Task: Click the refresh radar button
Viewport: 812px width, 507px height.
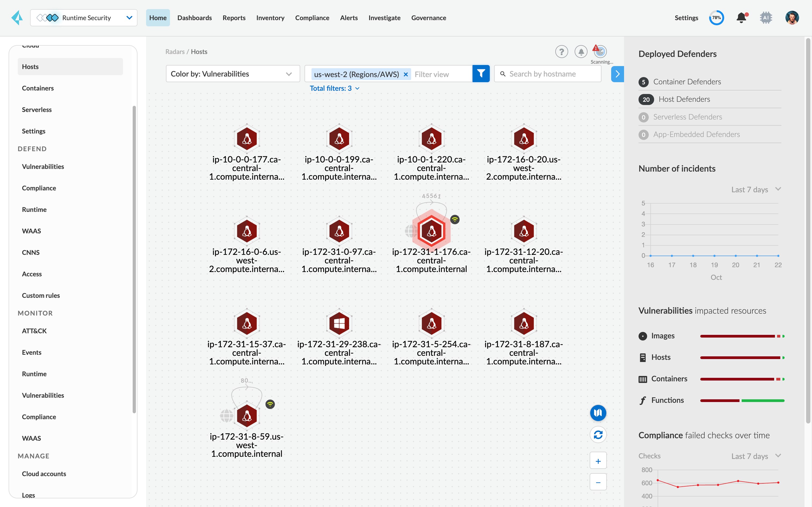Action: point(598,434)
